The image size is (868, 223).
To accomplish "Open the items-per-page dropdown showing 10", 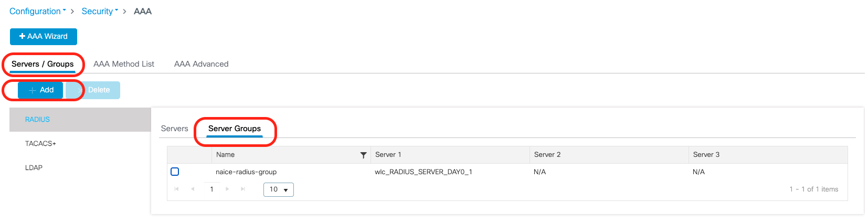I will [x=278, y=189].
